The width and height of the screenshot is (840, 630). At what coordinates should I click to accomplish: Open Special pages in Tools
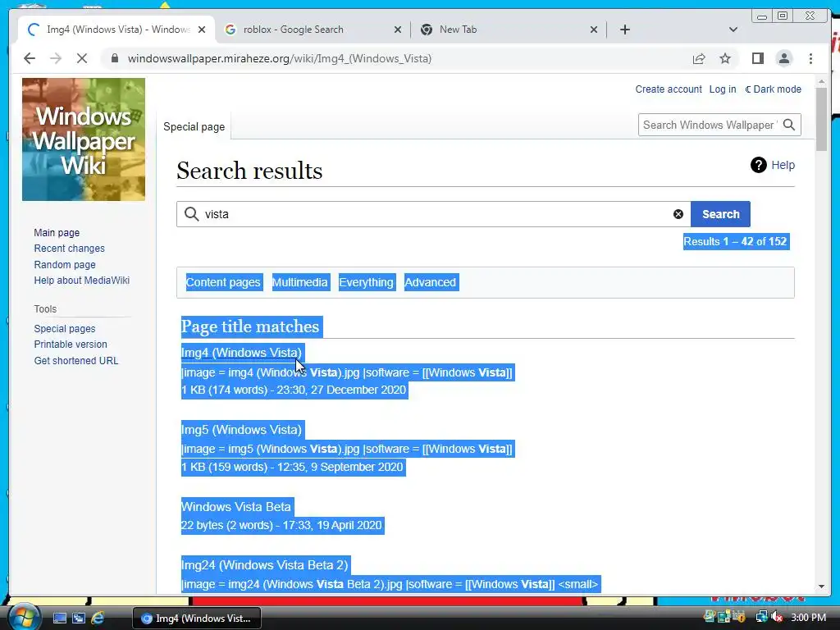(65, 328)
